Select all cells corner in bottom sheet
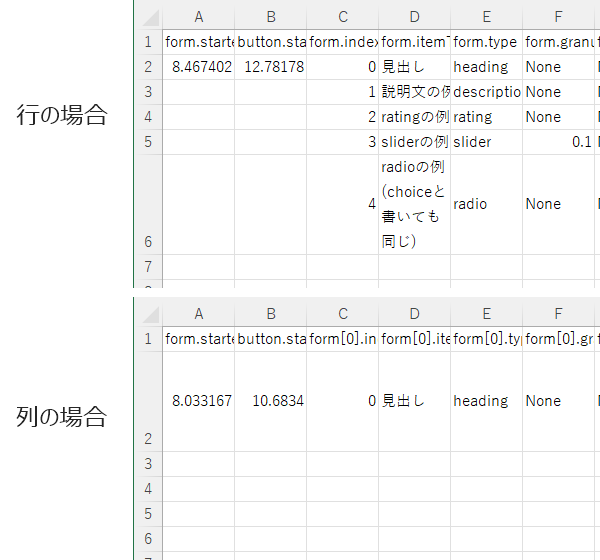 coord(150,314)
